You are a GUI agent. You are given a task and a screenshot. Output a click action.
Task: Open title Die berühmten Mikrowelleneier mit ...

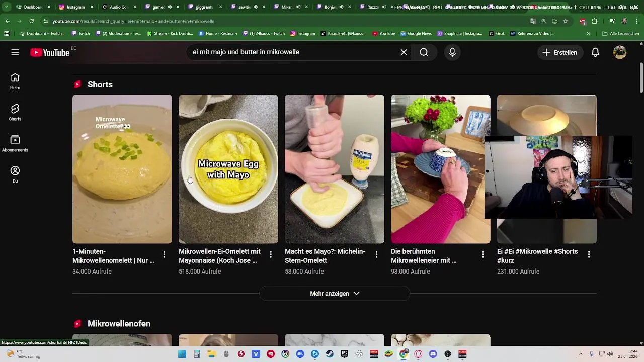tap(424, 256)
